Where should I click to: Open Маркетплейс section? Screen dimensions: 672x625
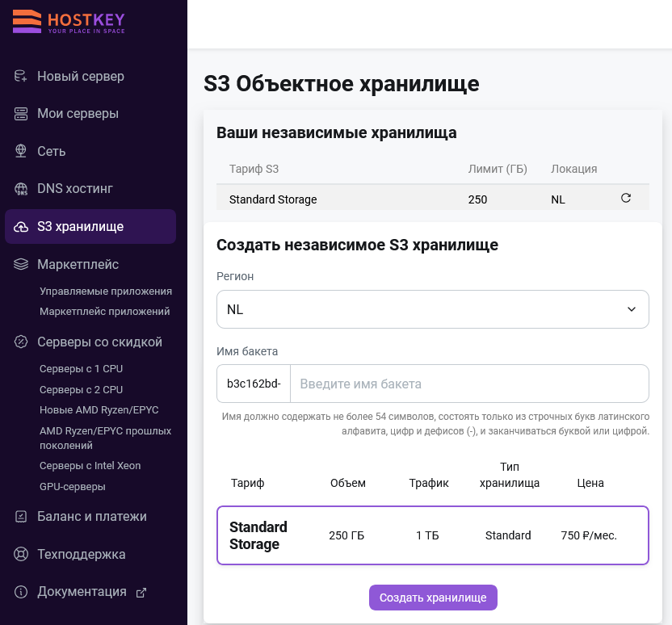tap(78, 264)
